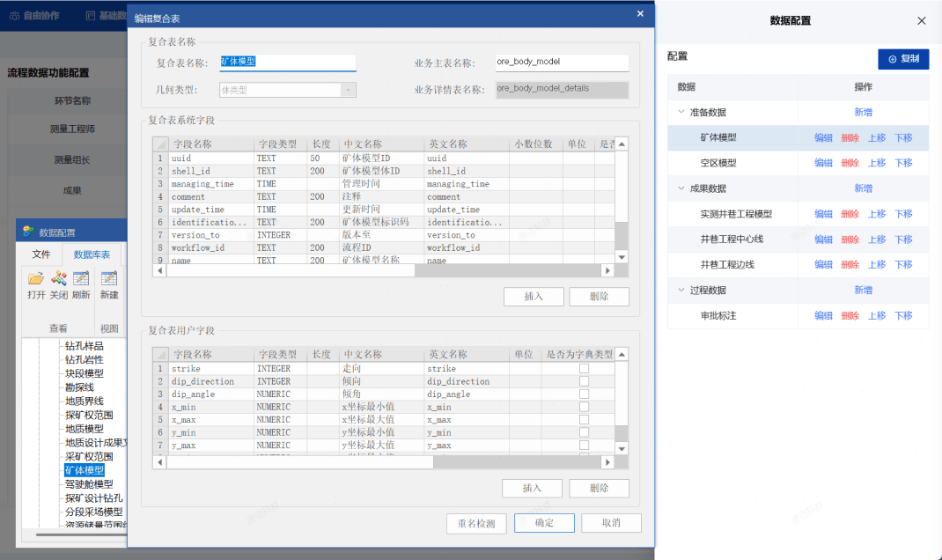This screenshot has width=942, height=560.
Task: Tick the dictionary-type checkbox for x_min
Action: 584,407
